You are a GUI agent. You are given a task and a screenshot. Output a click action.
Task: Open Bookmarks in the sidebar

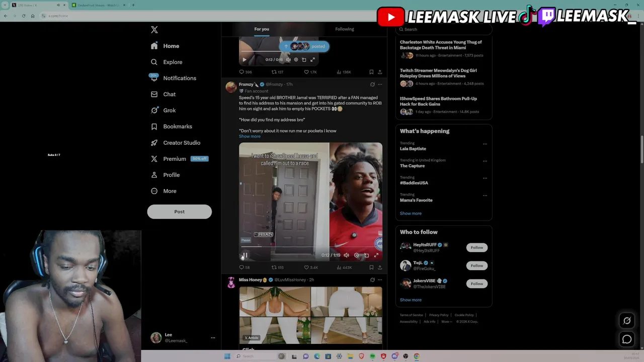[x=171, y=126]
